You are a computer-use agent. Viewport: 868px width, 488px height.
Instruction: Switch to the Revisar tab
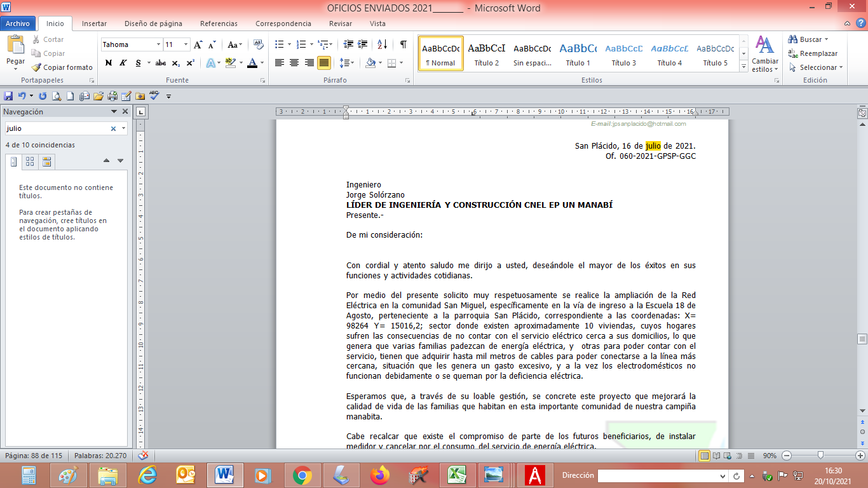click(341, 24)
